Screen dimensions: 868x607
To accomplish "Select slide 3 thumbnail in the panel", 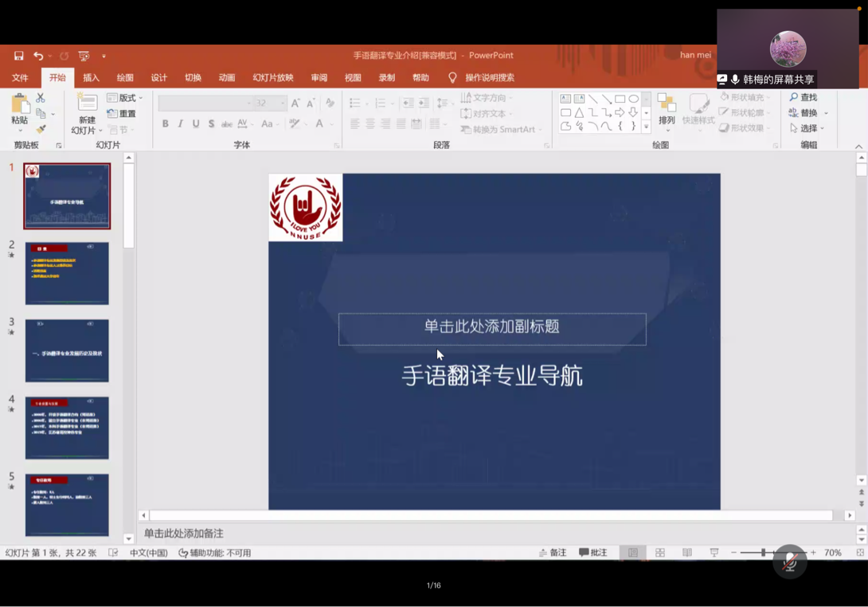I will [67, 350].
